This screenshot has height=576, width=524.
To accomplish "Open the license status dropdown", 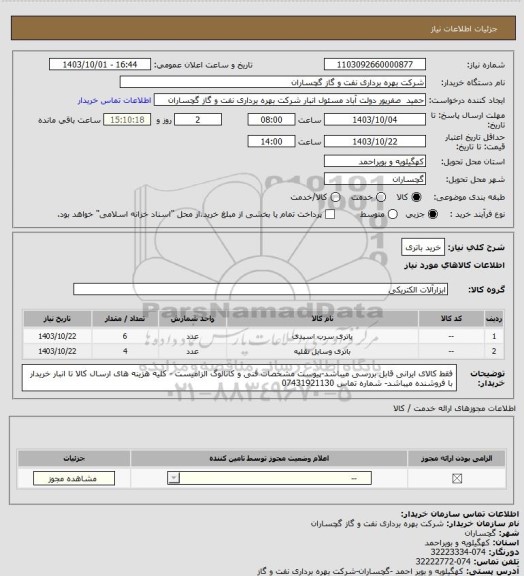I will (269, 478).
